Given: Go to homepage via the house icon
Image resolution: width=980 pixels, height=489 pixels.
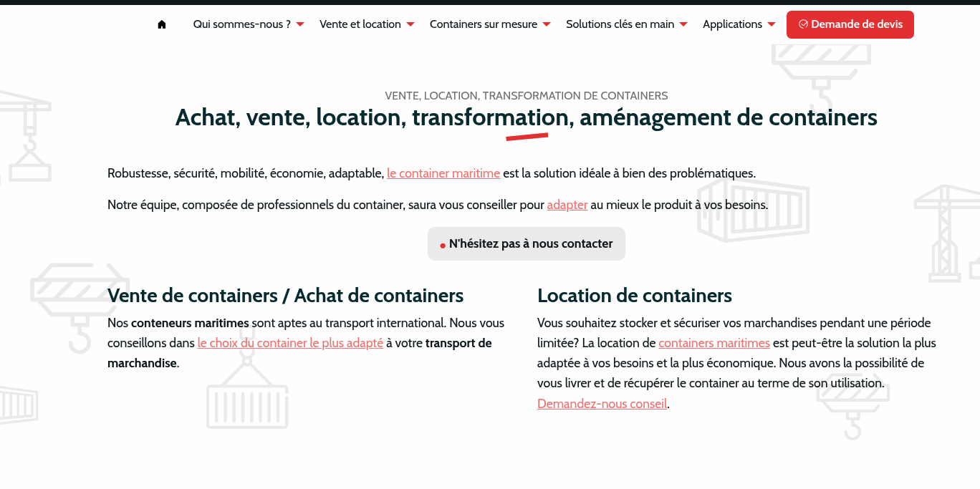Looking at the screenshot, I should point(162,24).
